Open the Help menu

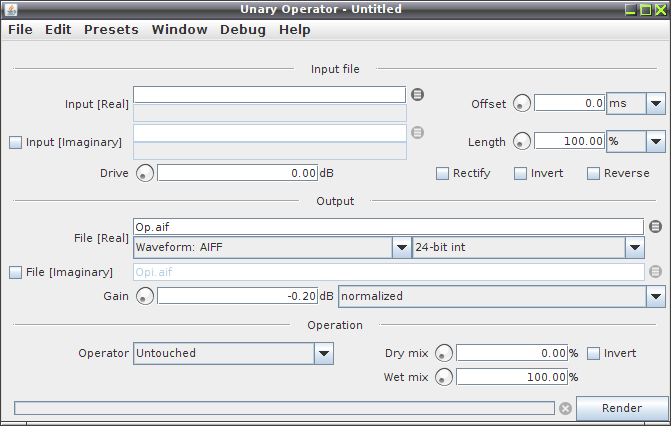point(294,30)
